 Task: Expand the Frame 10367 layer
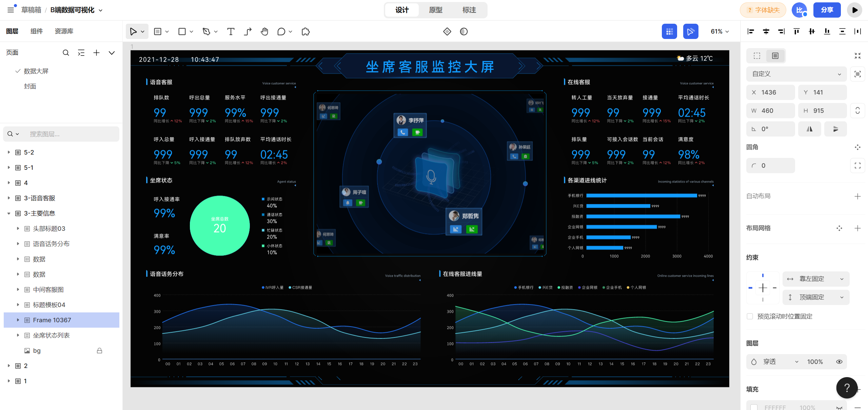coord(18,320)
